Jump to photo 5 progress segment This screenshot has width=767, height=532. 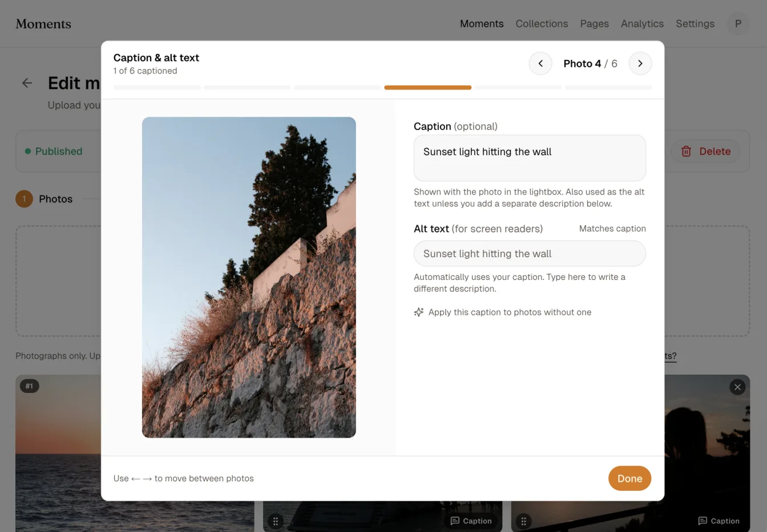tap(518, 88)
